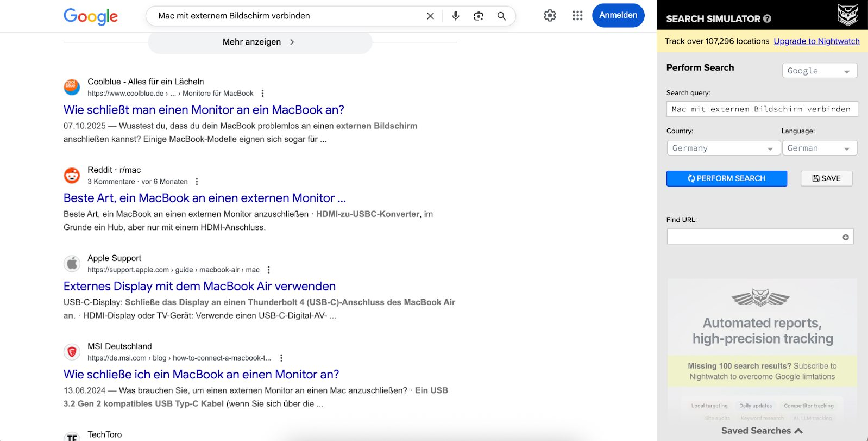Click 'Track over 107,296 locations' text
The image size is (868, 441).
coord(717,41)
